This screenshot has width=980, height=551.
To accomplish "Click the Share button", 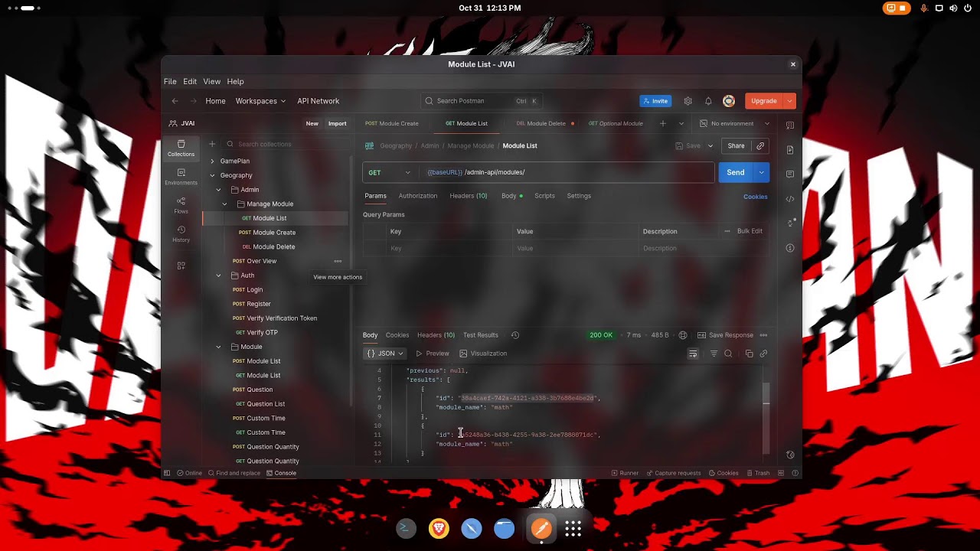I will tap(736, 145).
